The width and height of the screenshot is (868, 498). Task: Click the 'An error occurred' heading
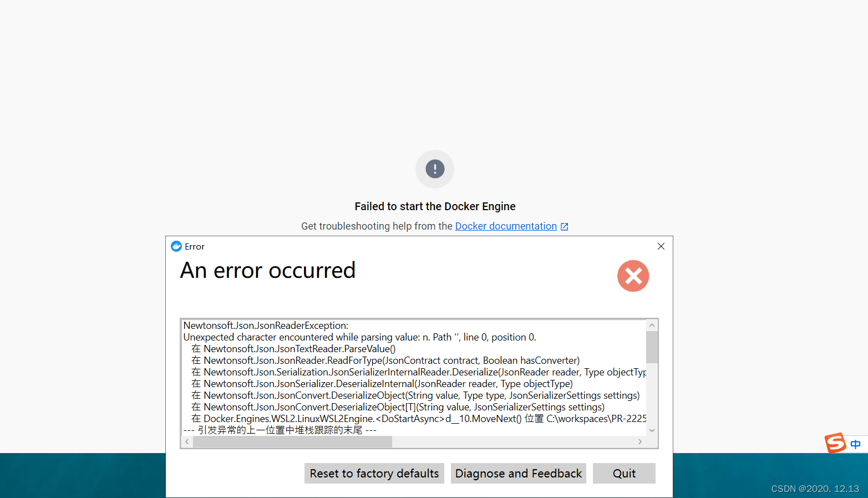pos(268,271)
